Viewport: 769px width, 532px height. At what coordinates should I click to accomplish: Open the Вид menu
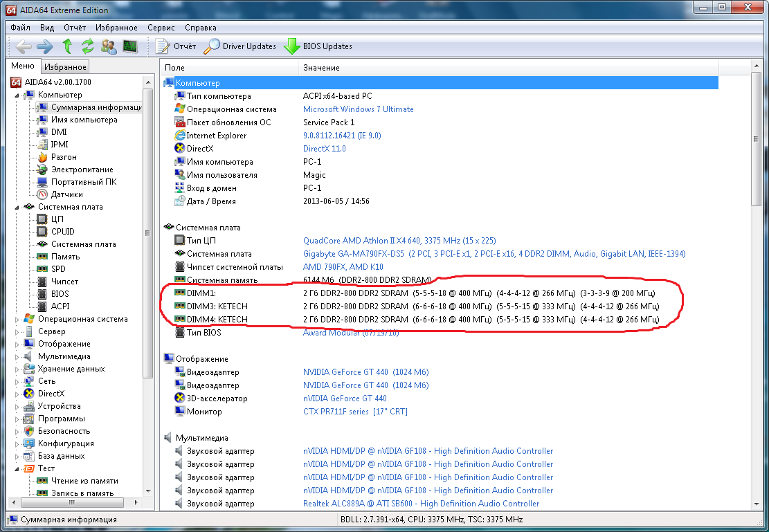(47, 28)
